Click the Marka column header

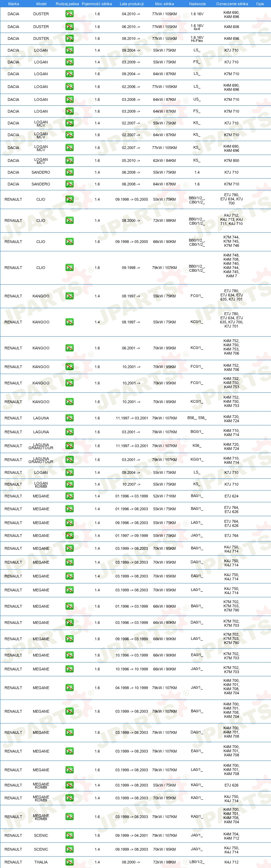14,4
